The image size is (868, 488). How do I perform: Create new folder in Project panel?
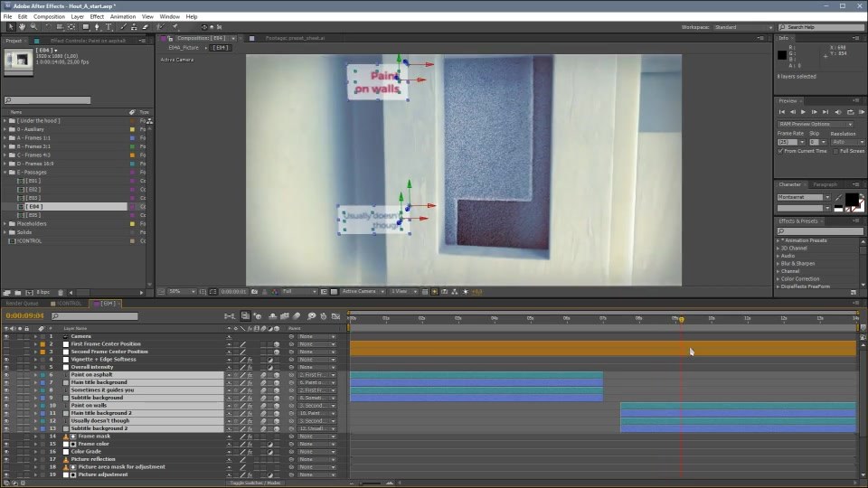click(x=18, y=293)
